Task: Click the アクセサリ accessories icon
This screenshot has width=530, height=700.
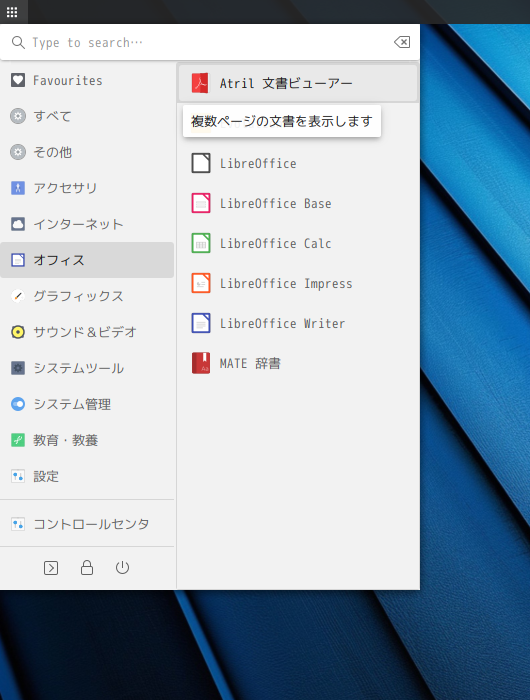Action: click(18, 188)
